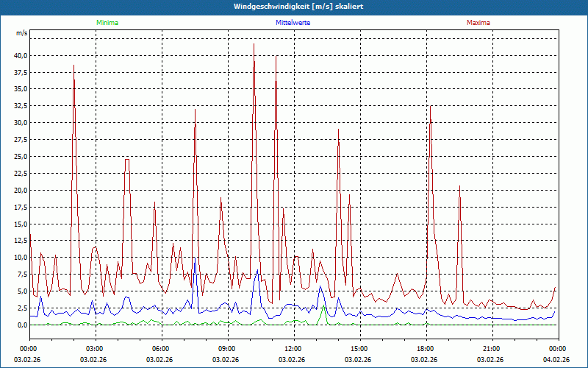Click the 04.02.26 date label
This screenshot has height=368, width=588.
(556, 360)
